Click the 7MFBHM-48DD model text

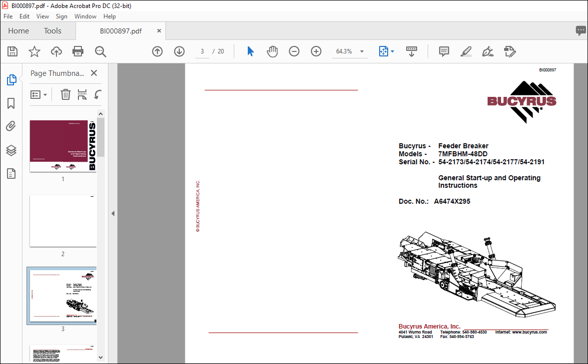click(463, 154)
